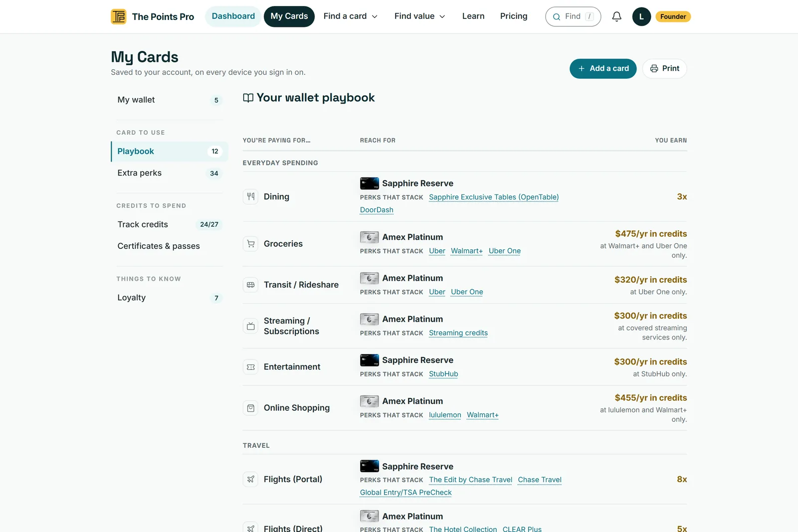This screenshot has height=532, width=798.
Task: Open the user avatar L
Action: pyautogui.click(x=641, y=16)
